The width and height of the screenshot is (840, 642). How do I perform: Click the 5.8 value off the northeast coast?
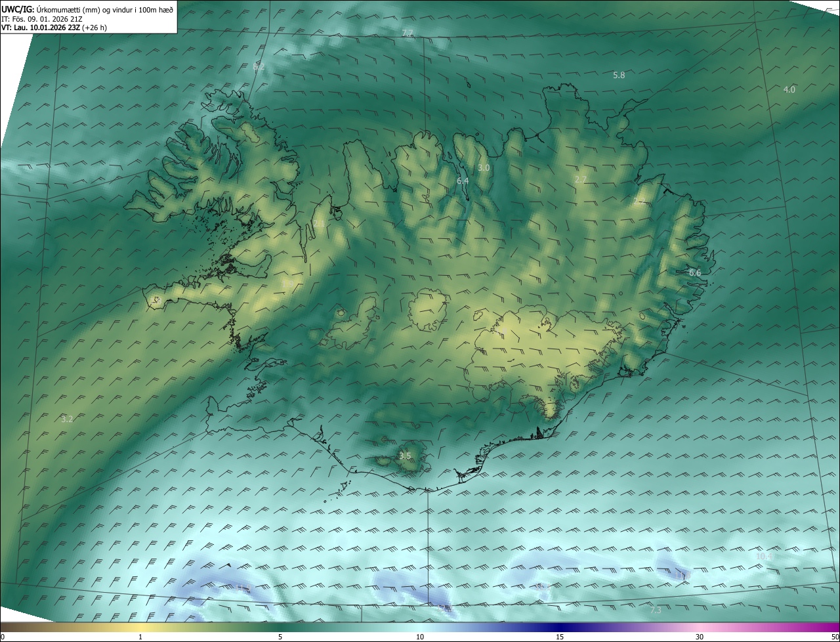[619, 75]
